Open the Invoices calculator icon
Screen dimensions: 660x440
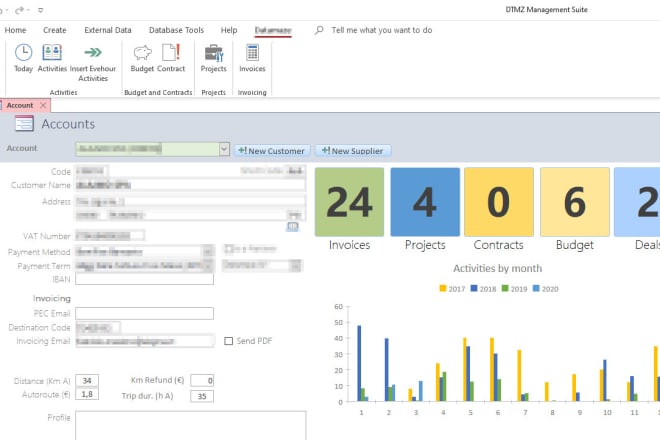(x=252, y=53)
